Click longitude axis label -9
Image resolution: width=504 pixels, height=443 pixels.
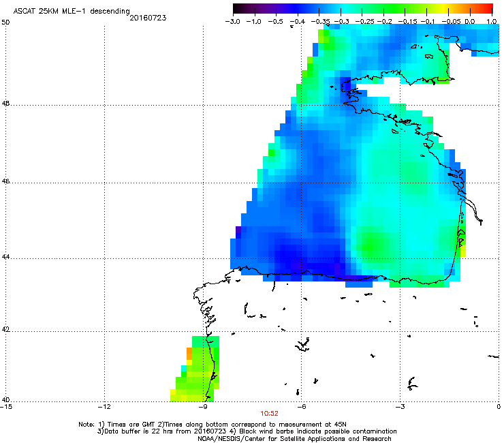point(203,407)
